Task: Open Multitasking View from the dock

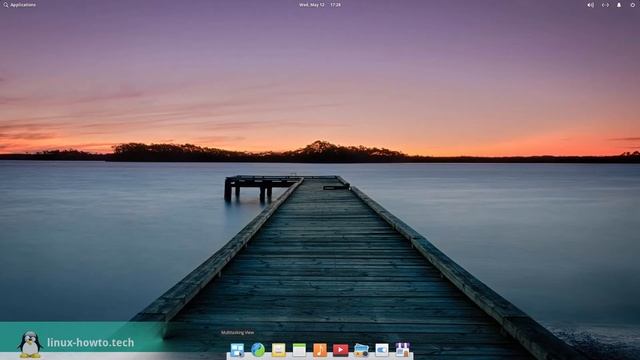Action: [x=237, y=350]
